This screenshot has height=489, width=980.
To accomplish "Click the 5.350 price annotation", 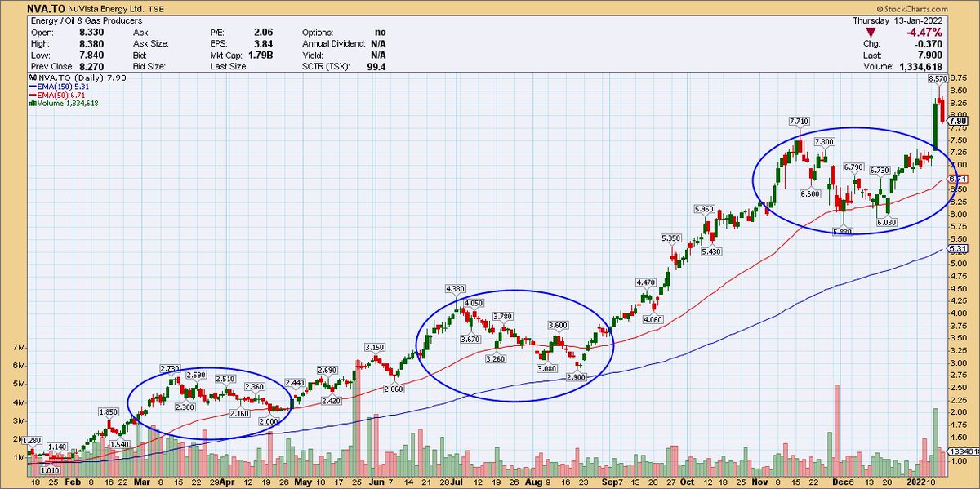I will [x=670, y=238].
